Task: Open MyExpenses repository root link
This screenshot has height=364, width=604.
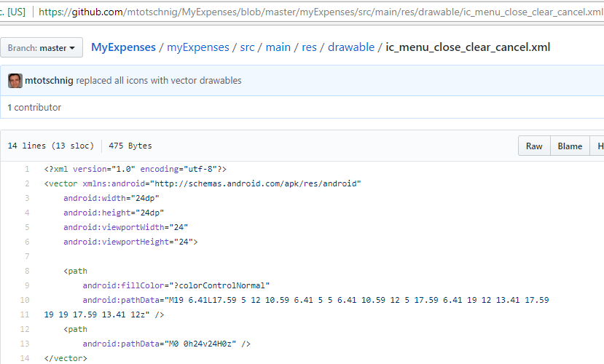Action: click(123, 47)
